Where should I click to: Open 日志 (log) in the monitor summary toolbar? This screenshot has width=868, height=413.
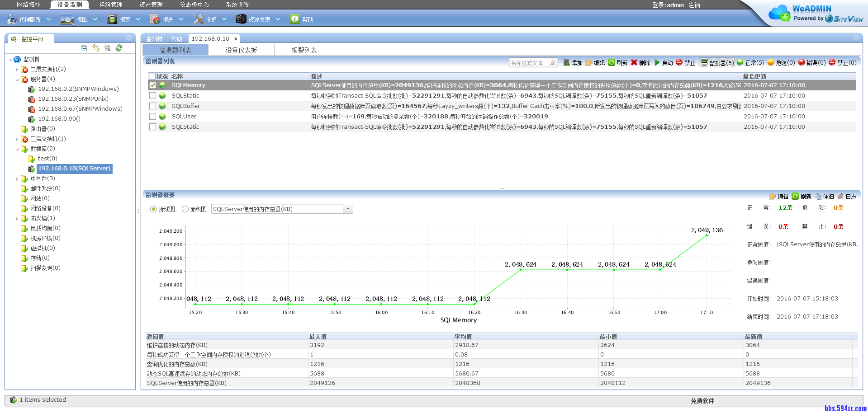click(x=847, y=197)
